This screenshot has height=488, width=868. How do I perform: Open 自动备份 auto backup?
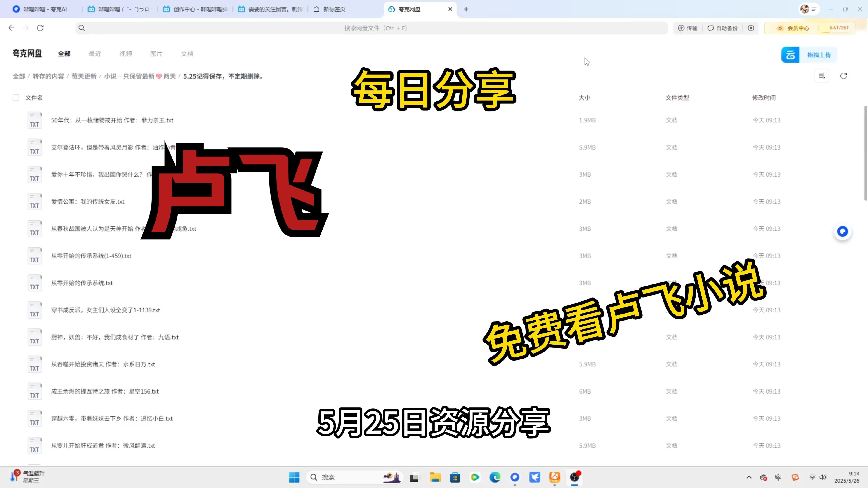coord(722,28)
